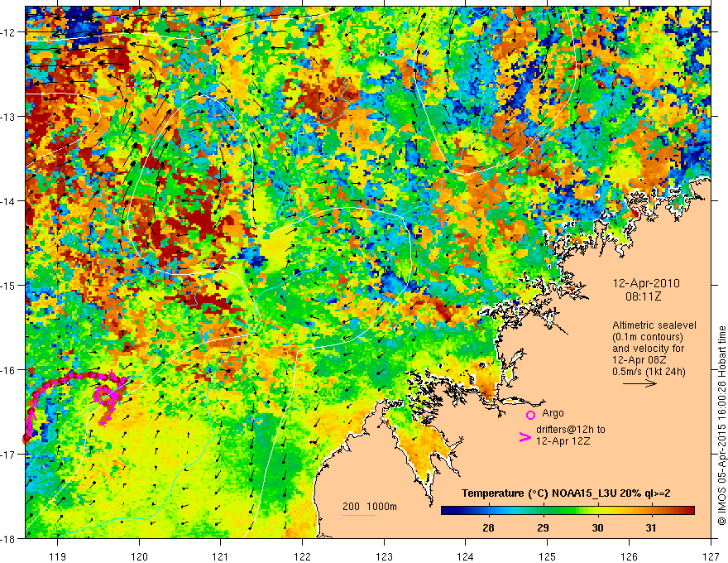Click longitude axis label '126'
Image resolution: width=728 pixels, height=563 pixels.
point(629,556)
